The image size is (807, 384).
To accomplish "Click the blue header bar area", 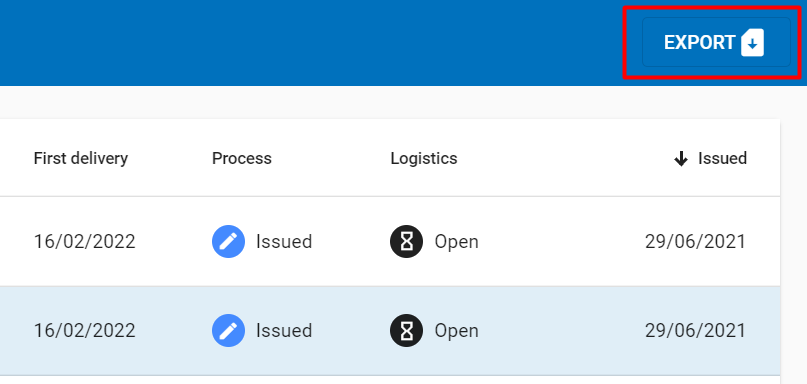I will [309, 43].
